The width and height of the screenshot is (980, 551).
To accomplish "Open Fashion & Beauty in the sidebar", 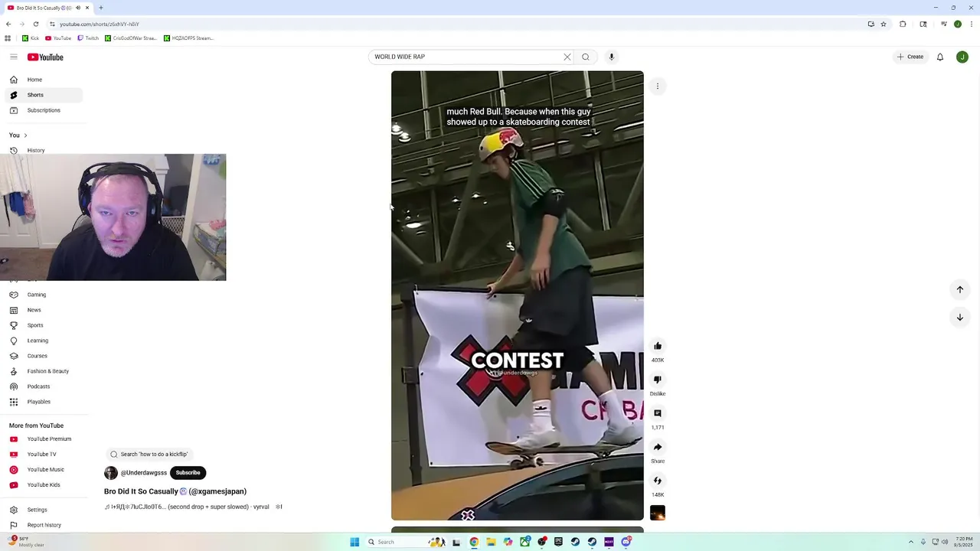I will pyautogui.click(x=44, y=371).
